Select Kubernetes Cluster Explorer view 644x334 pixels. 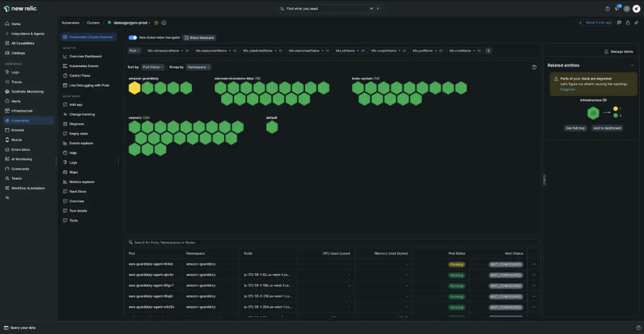pos(89,37)
